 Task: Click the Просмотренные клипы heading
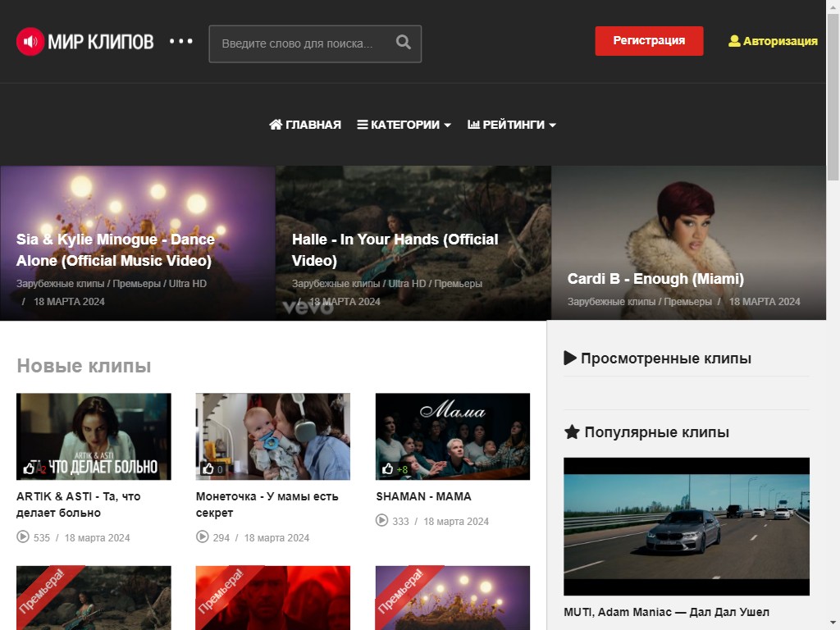point(666,358)
